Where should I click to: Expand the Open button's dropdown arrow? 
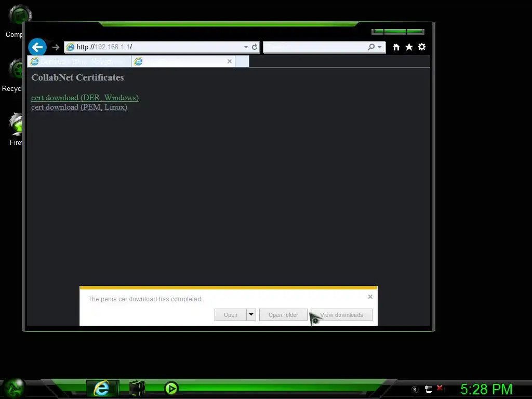click(x=251, y=315)
